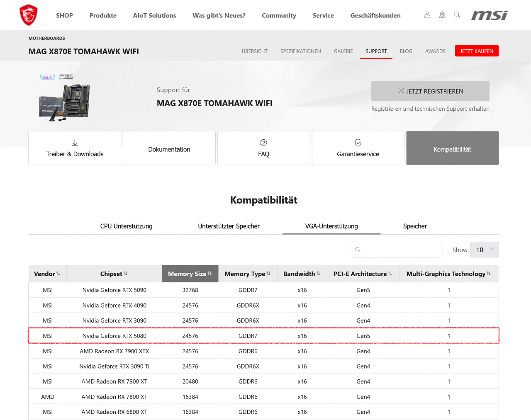Switch to the Speicher compatibility tab
Screen dimensions: 531x420
coord(415,226)
